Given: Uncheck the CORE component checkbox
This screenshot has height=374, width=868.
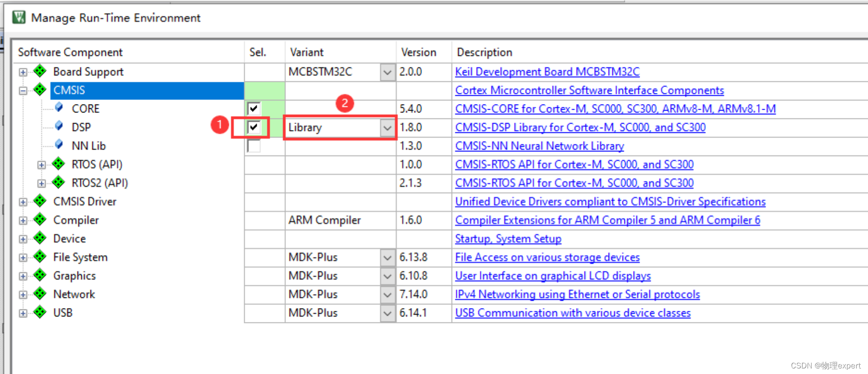Looking at the screenshot, I should [253, 109].
